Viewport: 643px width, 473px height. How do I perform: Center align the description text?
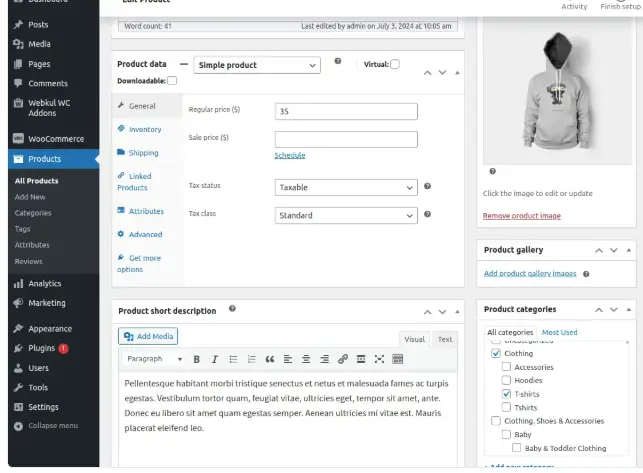(x=306, y=359)
